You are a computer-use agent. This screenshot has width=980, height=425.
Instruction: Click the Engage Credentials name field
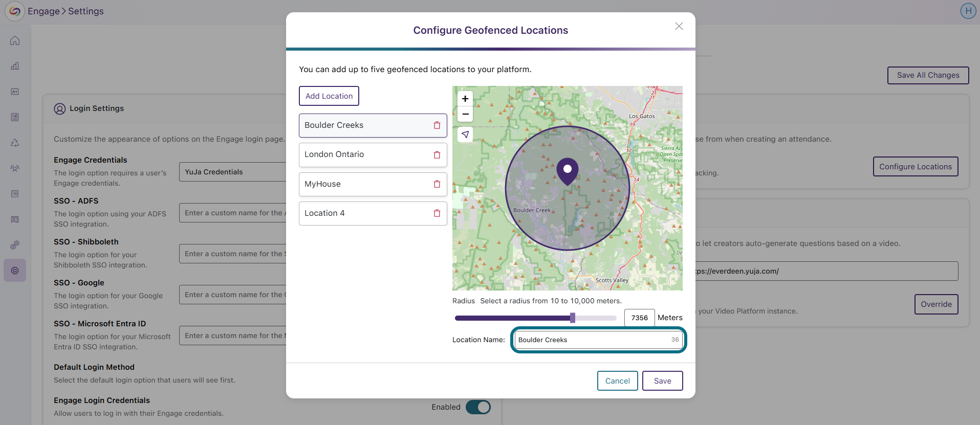pyautogui.click(x=233, y=172)
